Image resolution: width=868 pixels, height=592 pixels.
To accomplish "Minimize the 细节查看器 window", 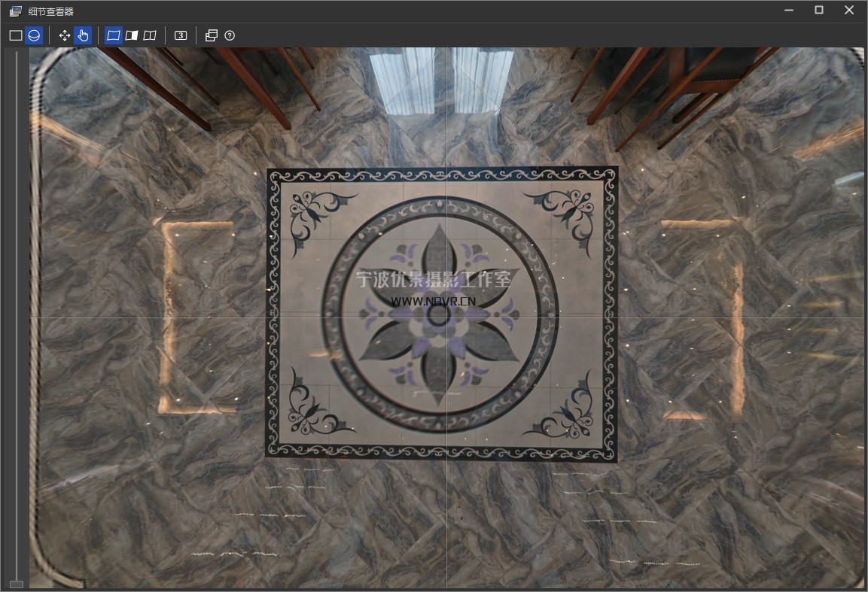I will point(789,11).
